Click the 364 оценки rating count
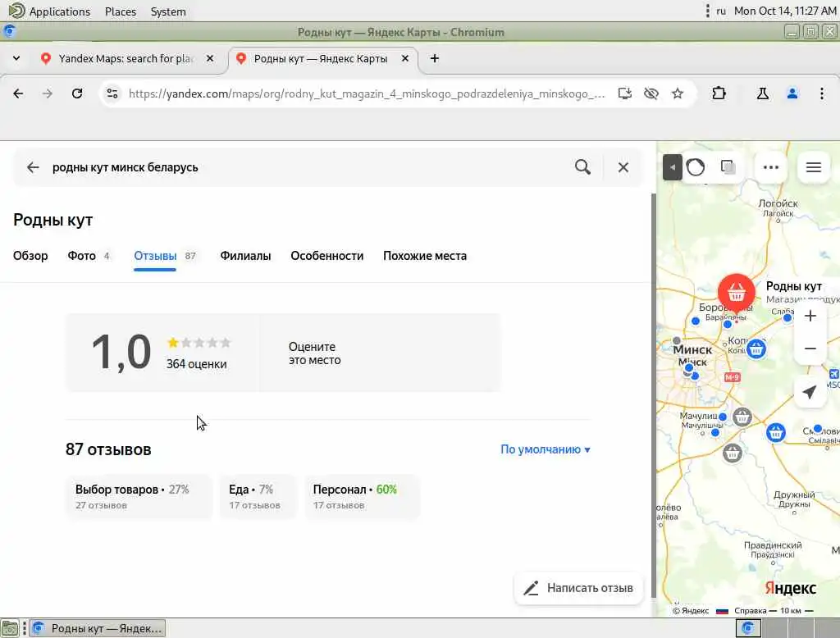The image size is (840, 638). 197,364
